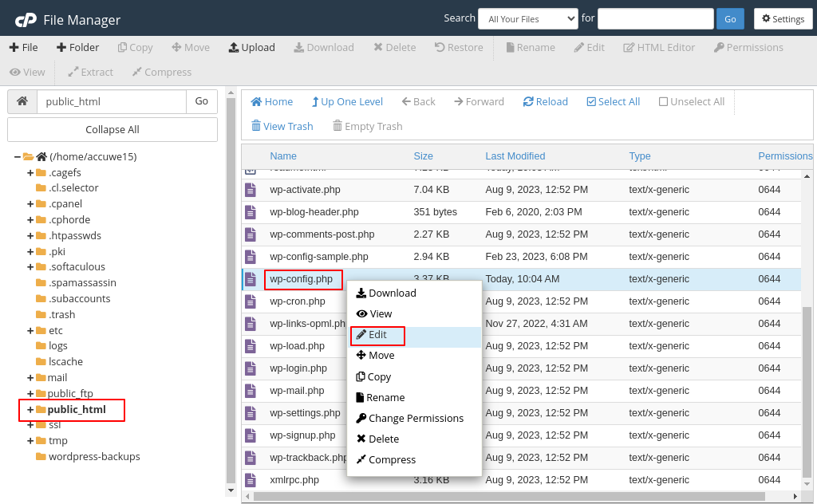Navigate to Home in file pane

click(x=272, y=101)
